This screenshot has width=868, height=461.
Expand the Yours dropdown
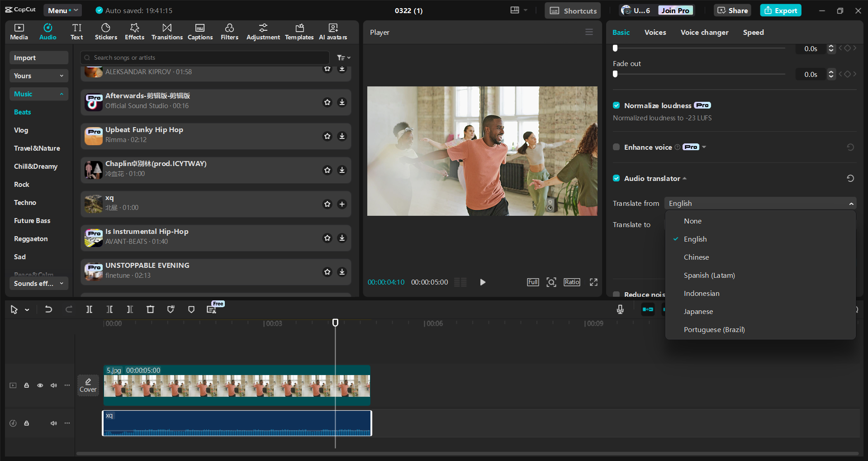39,76
